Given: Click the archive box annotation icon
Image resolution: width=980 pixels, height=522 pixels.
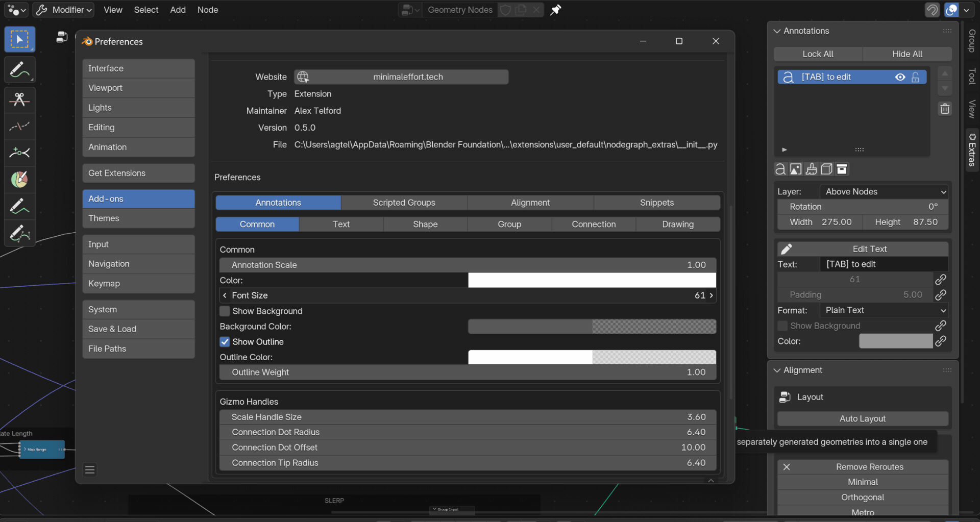Looking at the screenshot, I should pyautogui.click(x=842, y=169).
